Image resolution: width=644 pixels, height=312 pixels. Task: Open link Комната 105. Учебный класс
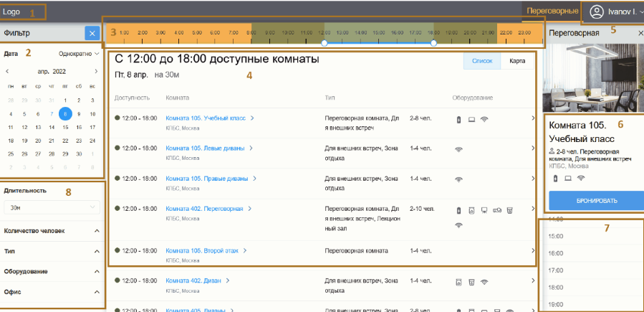pyautogui.click(x=206, y=118)
